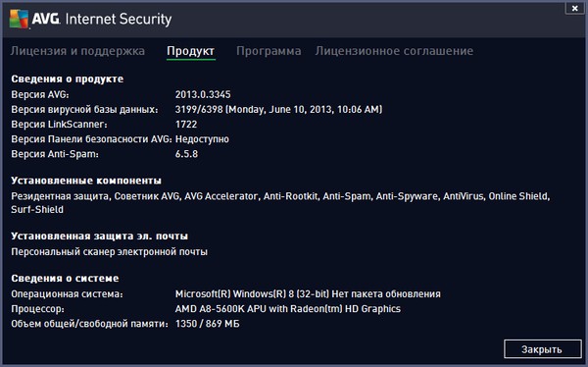The width and height of the screenshot is (588, 367).
Task: Click the Сведения о продукте heading
Action: coord(67,79)
